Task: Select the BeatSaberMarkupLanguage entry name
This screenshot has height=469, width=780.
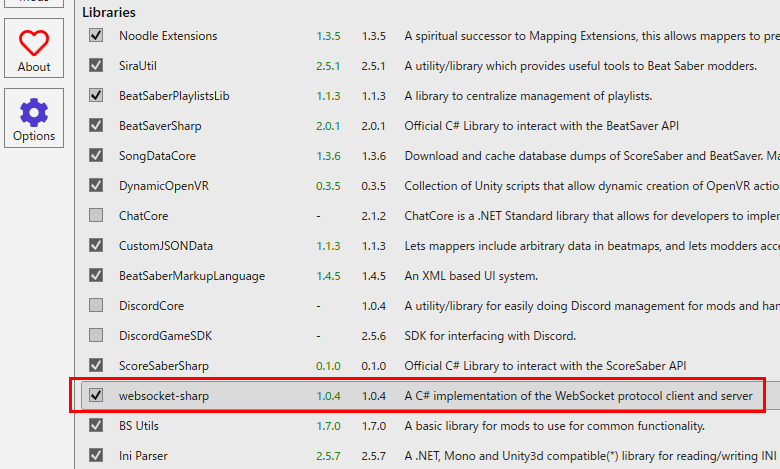Action: tap(192, 276)
